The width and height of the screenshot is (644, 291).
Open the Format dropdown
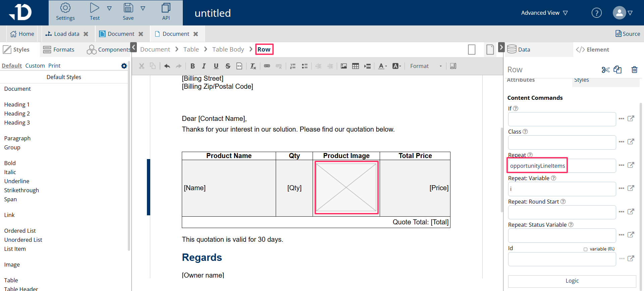pos(425,66)
